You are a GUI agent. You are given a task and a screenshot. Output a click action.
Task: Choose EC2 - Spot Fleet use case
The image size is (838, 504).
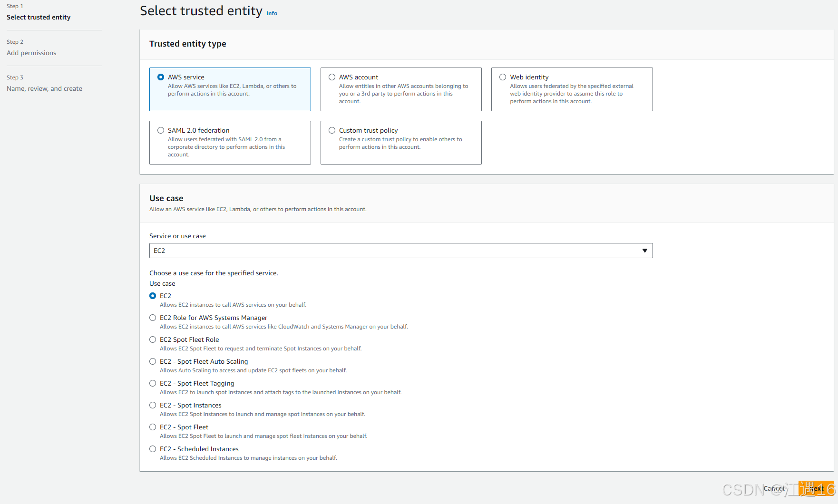point(153,426)
